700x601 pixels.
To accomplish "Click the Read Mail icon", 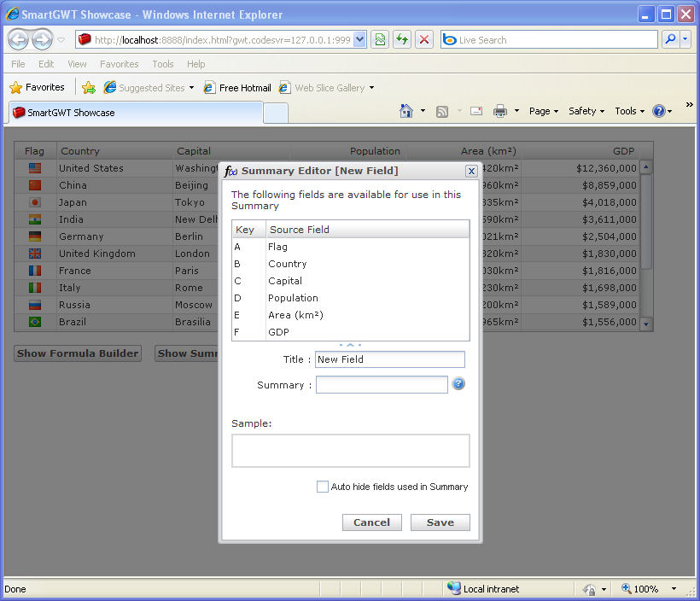I will click(x=476, y=111).
